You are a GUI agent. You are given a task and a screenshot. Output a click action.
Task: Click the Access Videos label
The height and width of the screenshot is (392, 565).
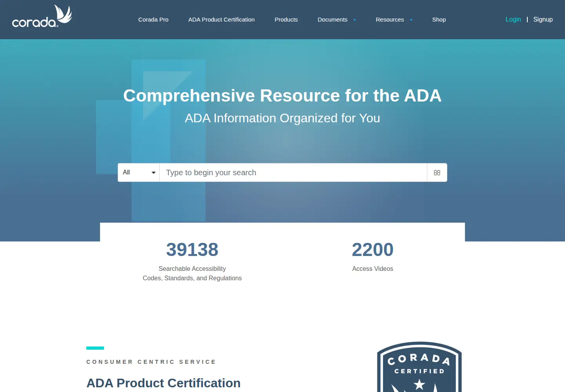point(373,269)
